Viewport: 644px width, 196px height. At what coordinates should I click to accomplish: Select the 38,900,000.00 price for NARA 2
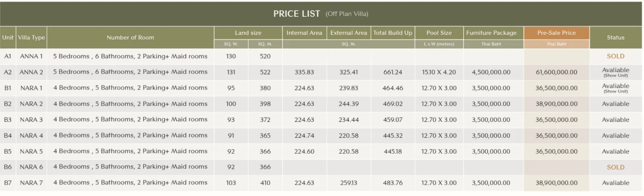[556, 104]
